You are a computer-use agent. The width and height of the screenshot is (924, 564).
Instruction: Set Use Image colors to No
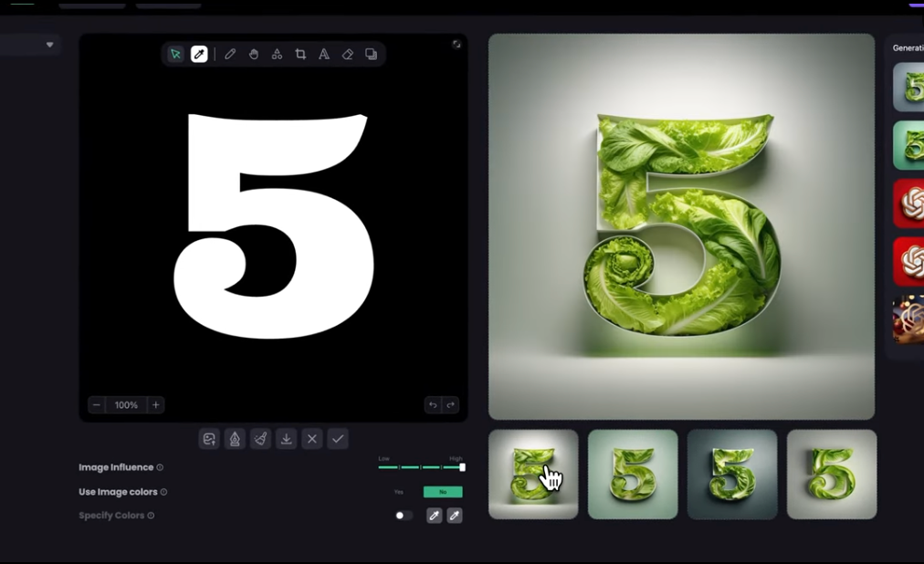(x=443, y=492)
